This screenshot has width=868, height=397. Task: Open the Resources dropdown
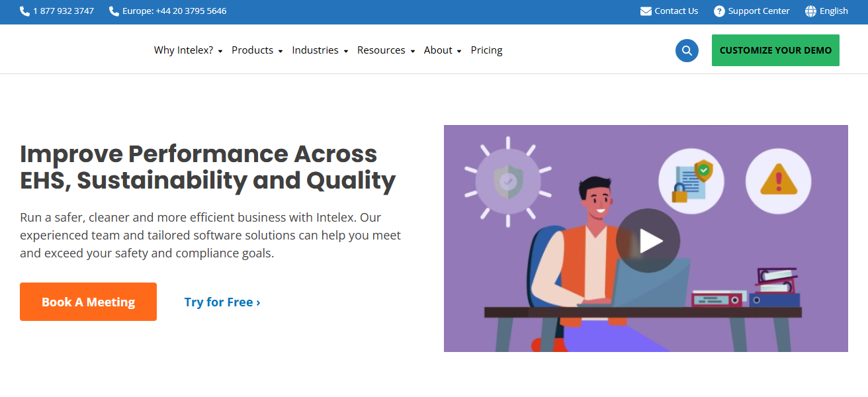pyautogui.click(x=386, y=50)
